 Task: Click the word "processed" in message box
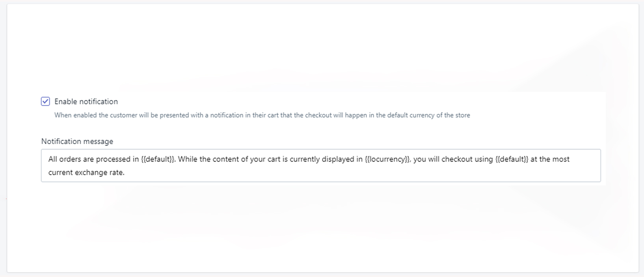tap(114, 159)
